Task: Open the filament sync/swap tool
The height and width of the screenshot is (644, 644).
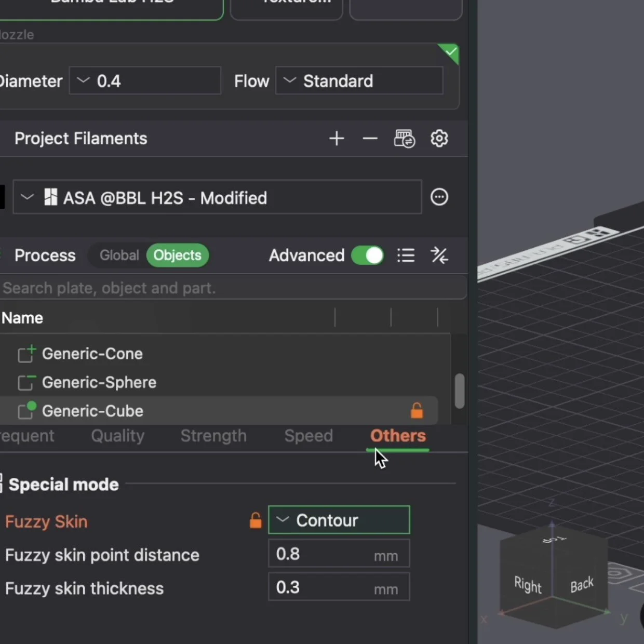Action: pyautogui.click(x=404, y=139)
